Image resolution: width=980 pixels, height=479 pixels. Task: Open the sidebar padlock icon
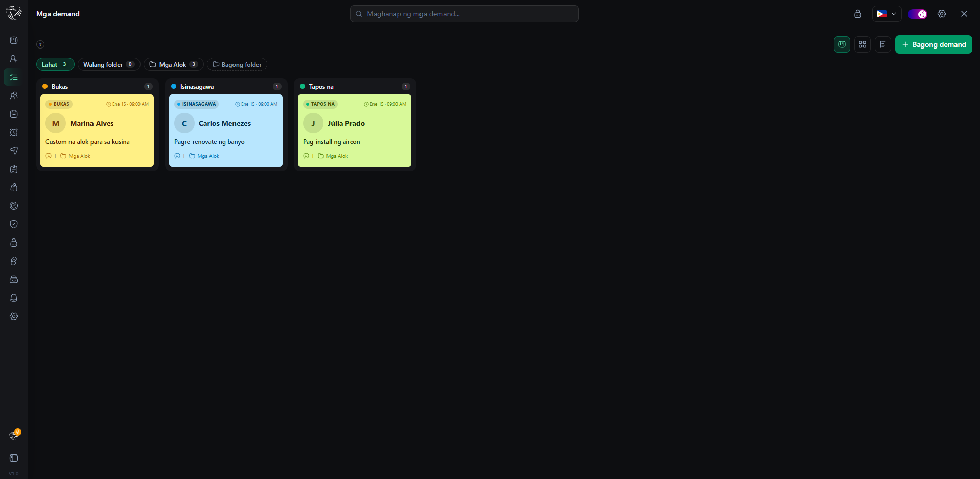click(x=14, y=243)
